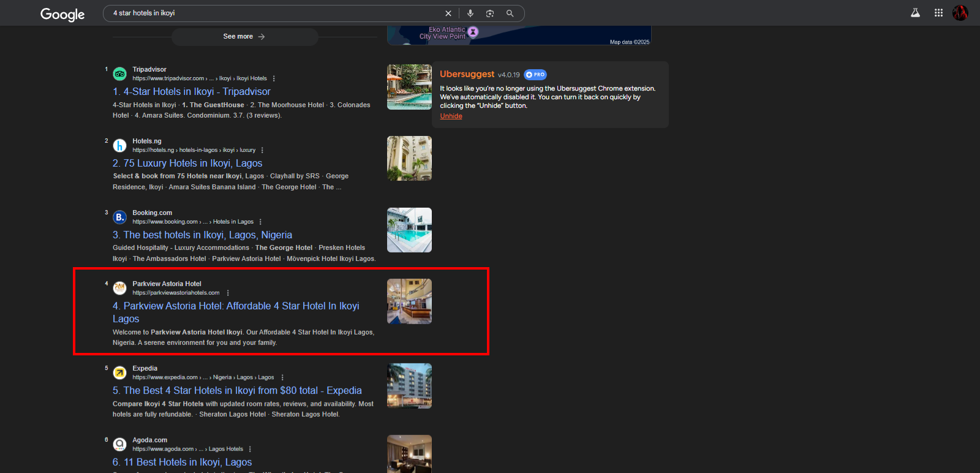
Task: Click the parkviewastoriahotels.com URL
Action: point(176,293)
